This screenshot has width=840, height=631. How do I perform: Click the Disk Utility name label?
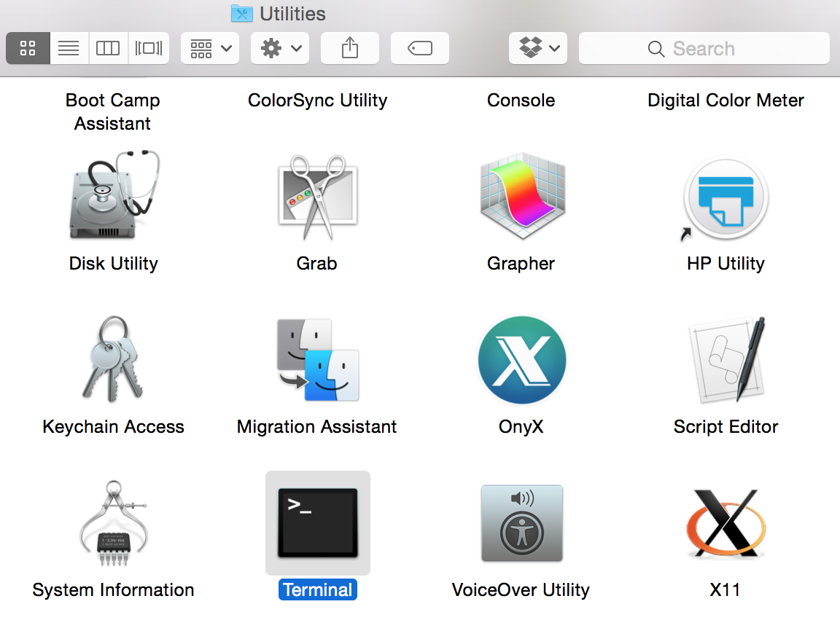(x=114, y=263)
